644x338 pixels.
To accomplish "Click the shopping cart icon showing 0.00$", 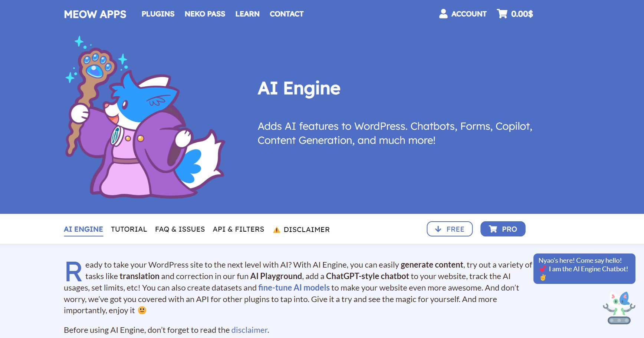I will pyautogui.click(x=503, y=13).
